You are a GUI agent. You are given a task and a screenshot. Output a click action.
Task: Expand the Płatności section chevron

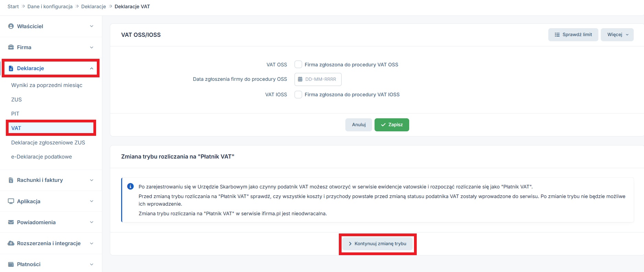pos(92,264)
